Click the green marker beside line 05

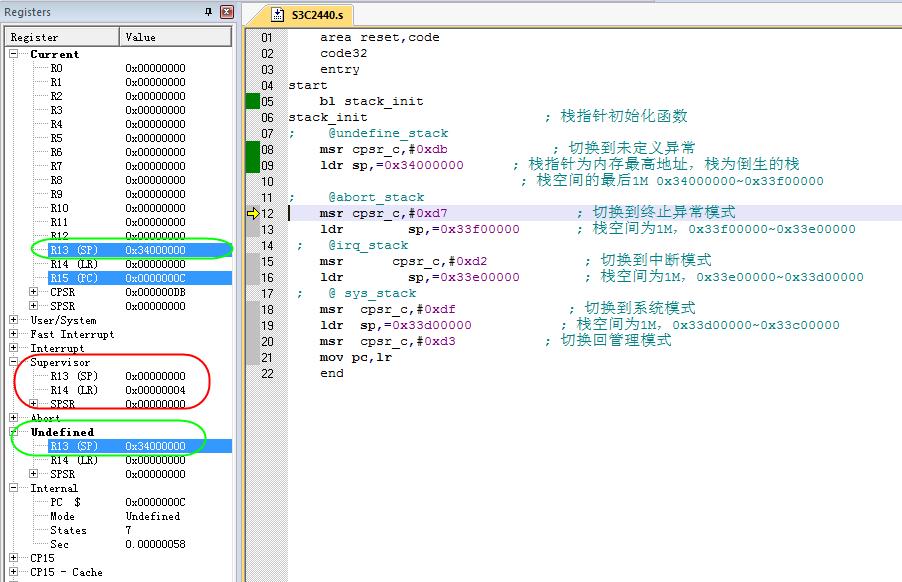coord(252,101)
